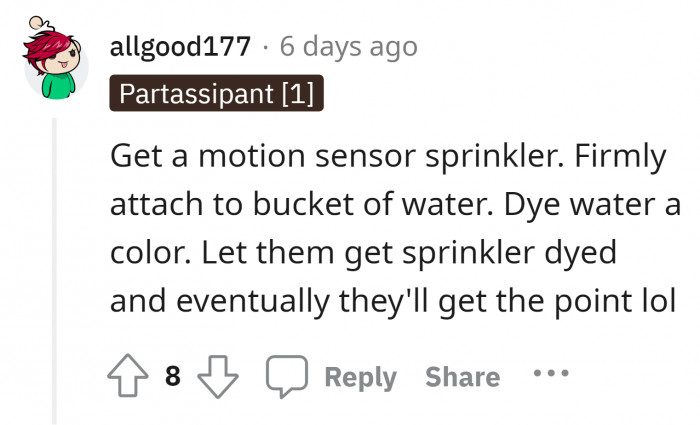Open allgood177's profile via the username
This screenshot has width=700, height=425.
coord(180,47)
